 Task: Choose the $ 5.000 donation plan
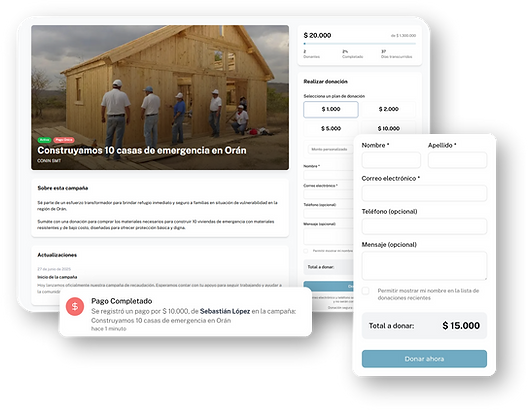[331, 129]
